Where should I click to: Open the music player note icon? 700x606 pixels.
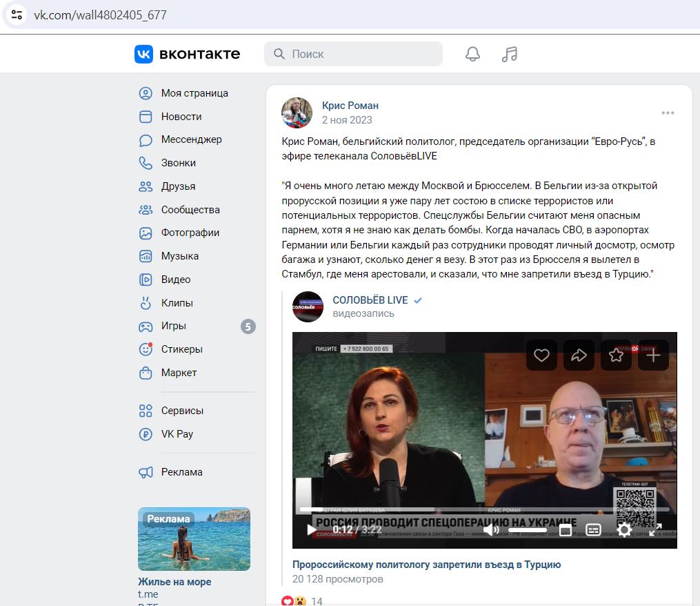(x=510, y=54)
